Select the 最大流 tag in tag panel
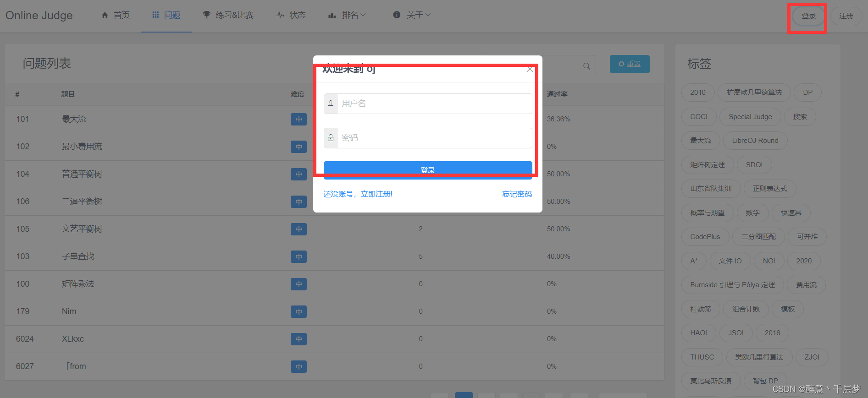Screen dimensions: 868x398 701,141
